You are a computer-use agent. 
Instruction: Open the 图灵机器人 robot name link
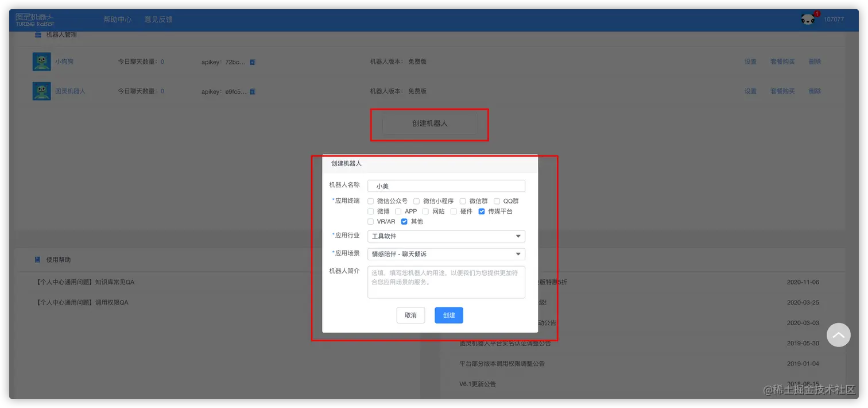pos(70,91)
